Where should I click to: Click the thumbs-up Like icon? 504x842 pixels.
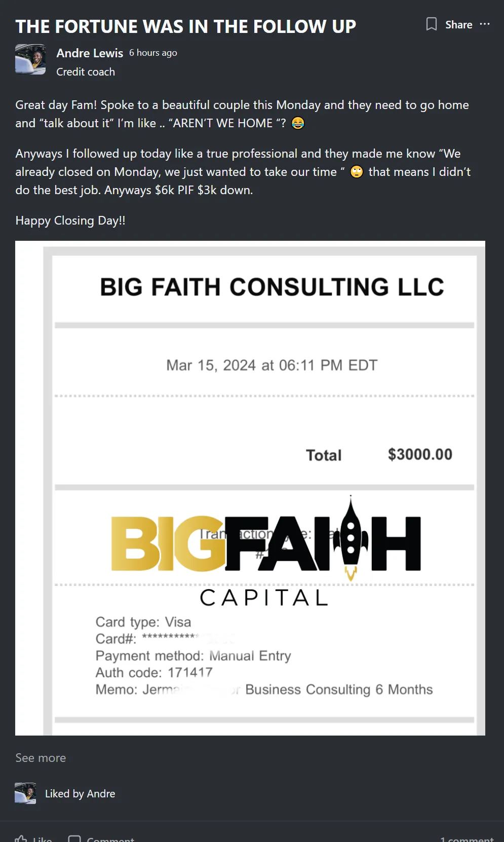coord(21,838)
